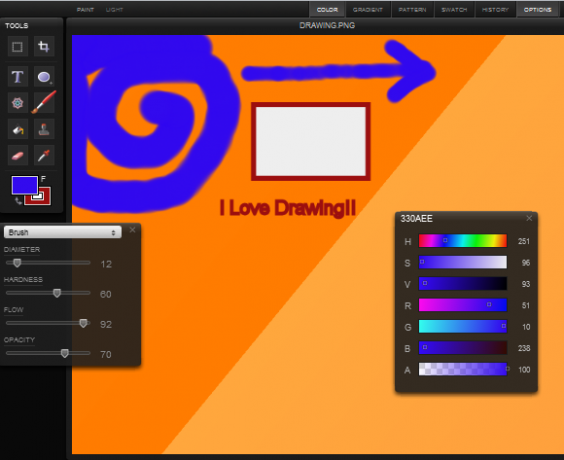Select the rectangular marquee tool
The height and width of the screenshot is (460, 564).
click(17, 47)
